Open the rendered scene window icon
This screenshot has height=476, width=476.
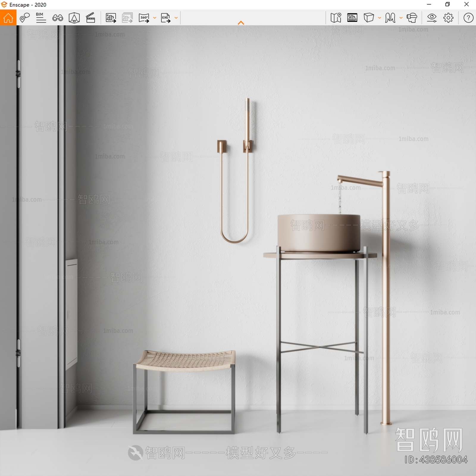coord(352,18)
